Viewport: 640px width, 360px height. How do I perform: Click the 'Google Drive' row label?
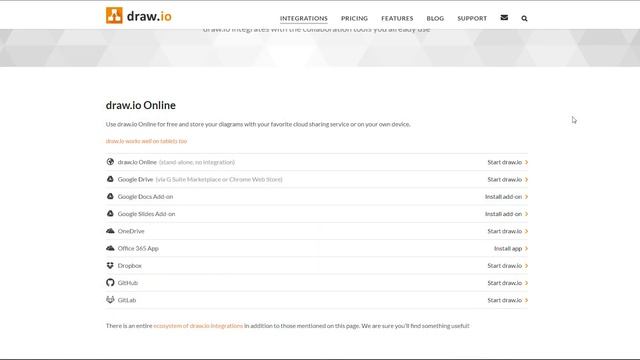(x=135, y=179)
